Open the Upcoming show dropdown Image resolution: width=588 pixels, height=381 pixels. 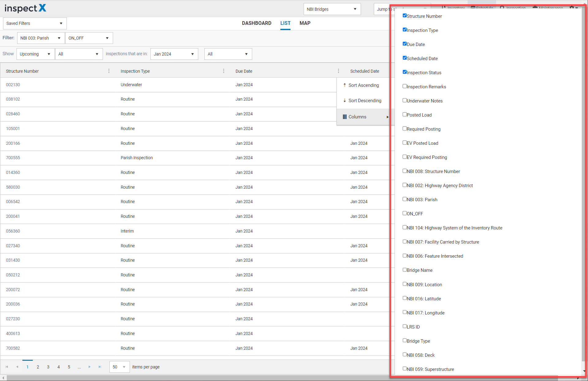click(x=36, y=54)
